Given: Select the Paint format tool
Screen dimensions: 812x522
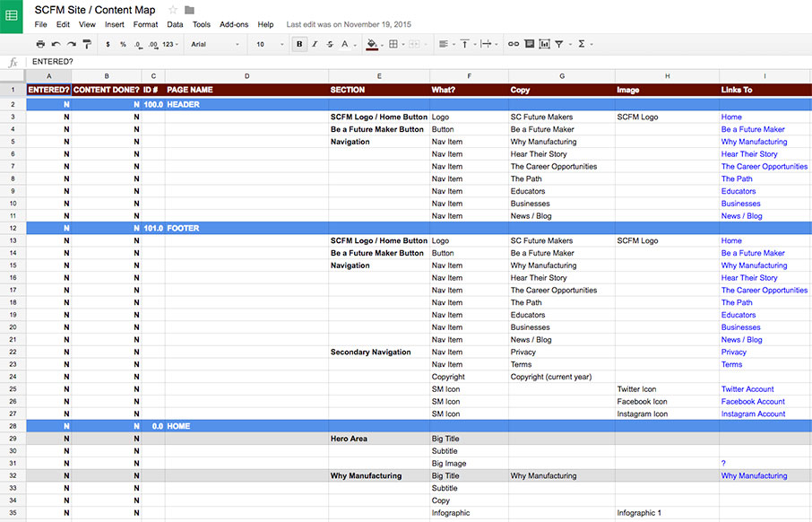Looking at the screenshot, I should [x=87, y=44].
